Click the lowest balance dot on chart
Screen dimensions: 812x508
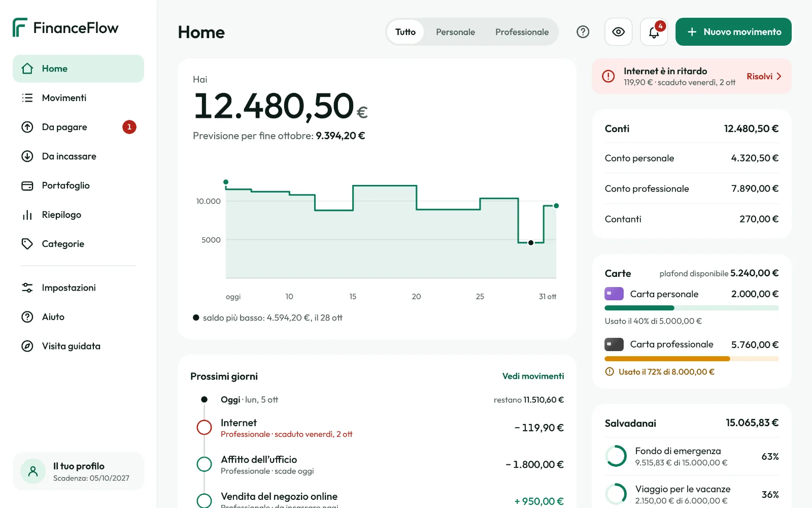(531, 243)
